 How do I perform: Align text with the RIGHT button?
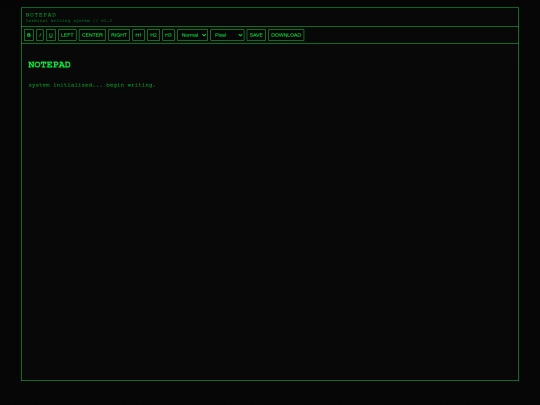(119, 35)
